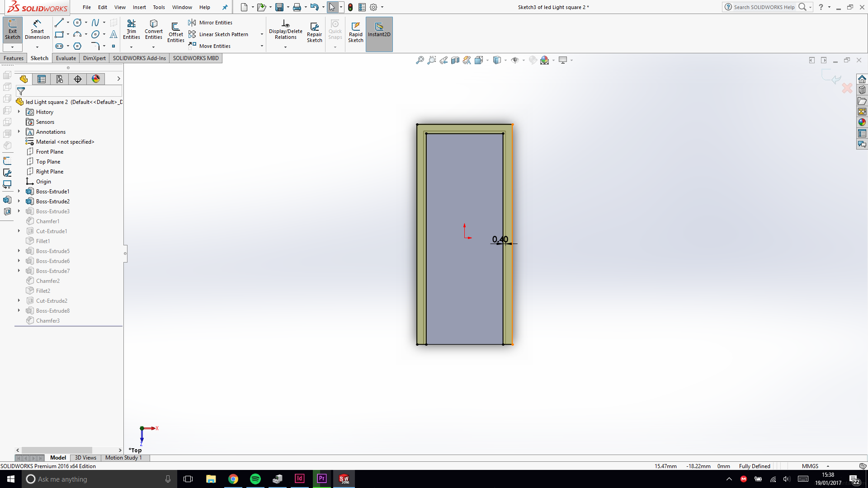Select the Sketch Fillet tool

[95, 46]
